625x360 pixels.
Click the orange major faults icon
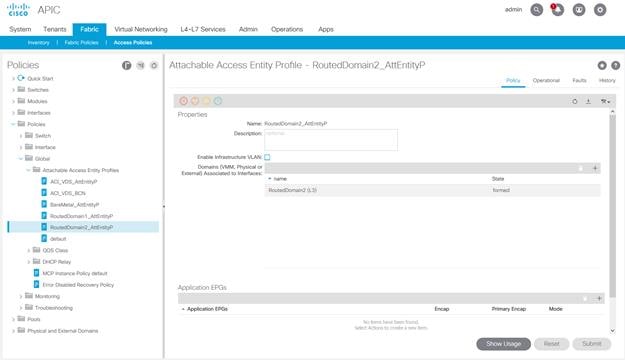[195, 101]
